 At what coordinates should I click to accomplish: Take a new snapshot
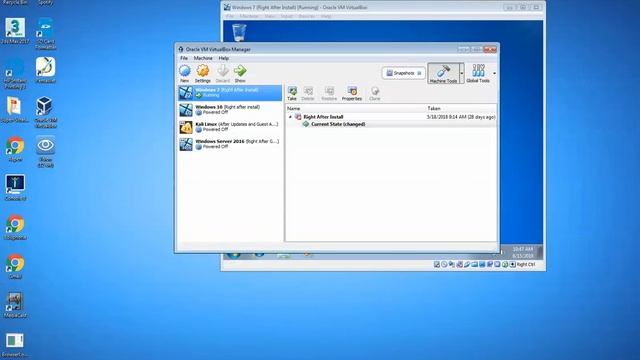coord(292,93)
